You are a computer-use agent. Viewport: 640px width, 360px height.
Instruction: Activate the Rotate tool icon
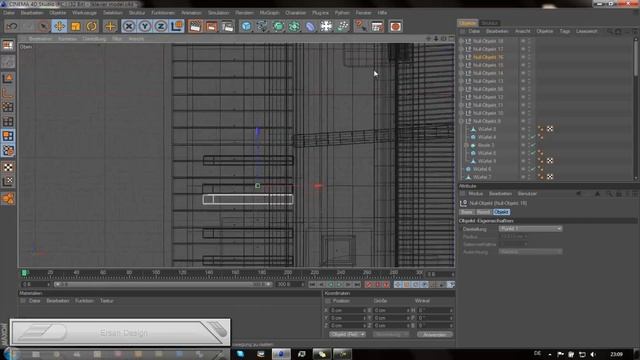[91, 26]
